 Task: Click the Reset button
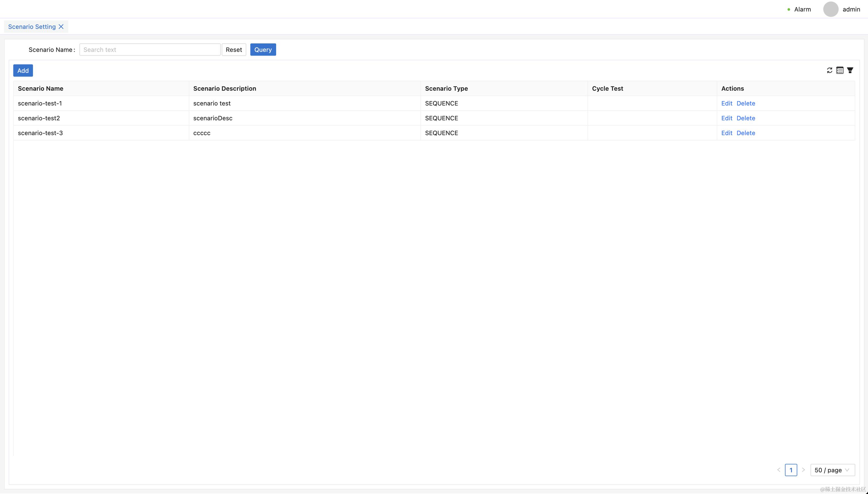pyautogui.click(x=234, y=50)
